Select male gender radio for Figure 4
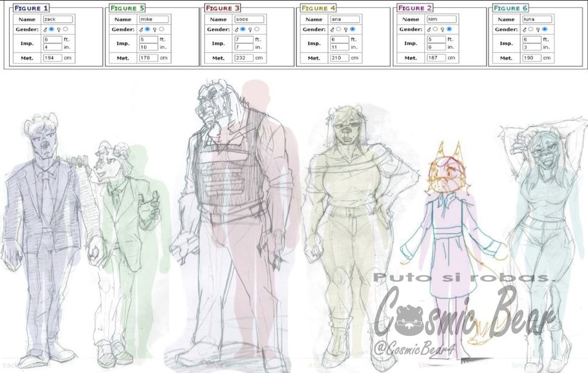 338,29
